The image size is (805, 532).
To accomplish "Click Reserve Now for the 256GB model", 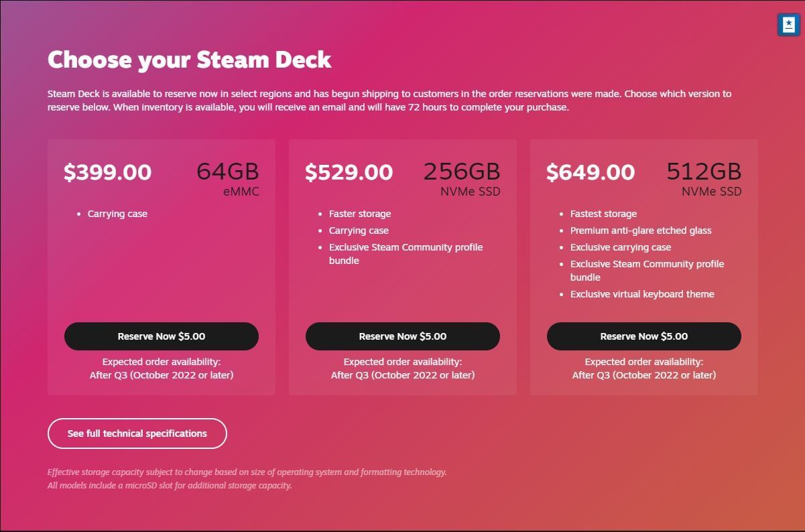I will click(x=402, y=336).
